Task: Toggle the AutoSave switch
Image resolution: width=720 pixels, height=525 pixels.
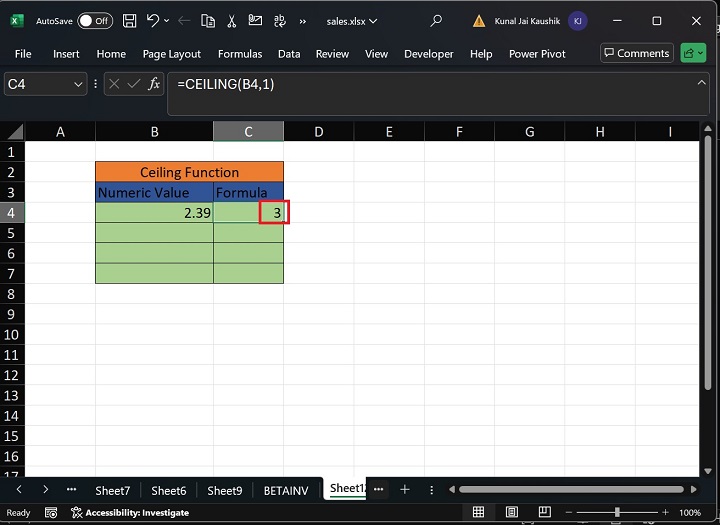Action: 95,21
